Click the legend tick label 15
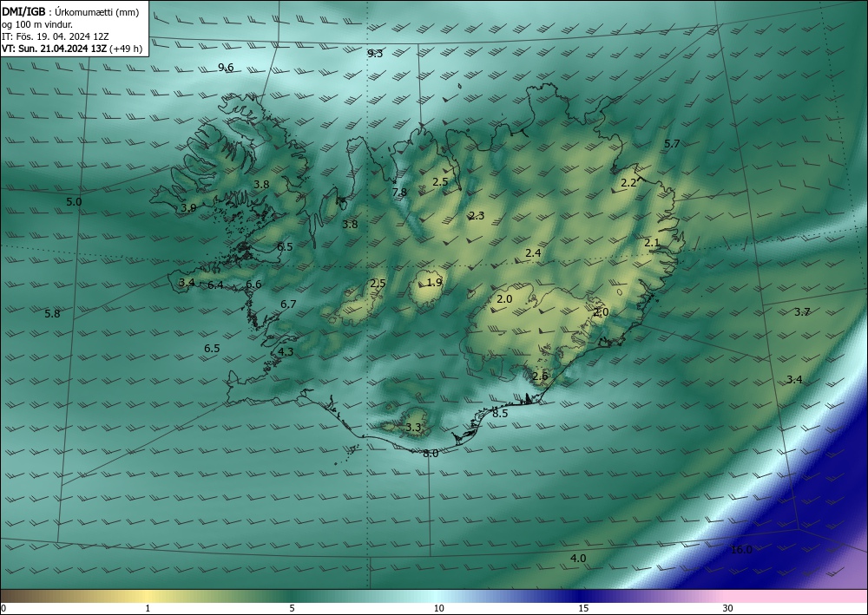868x615 pixels. (583, 608)
